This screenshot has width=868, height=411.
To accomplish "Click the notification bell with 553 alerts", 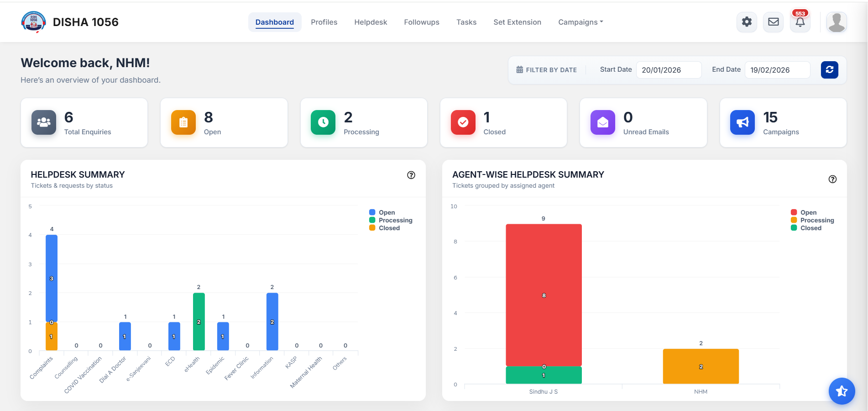I will 800,22.
